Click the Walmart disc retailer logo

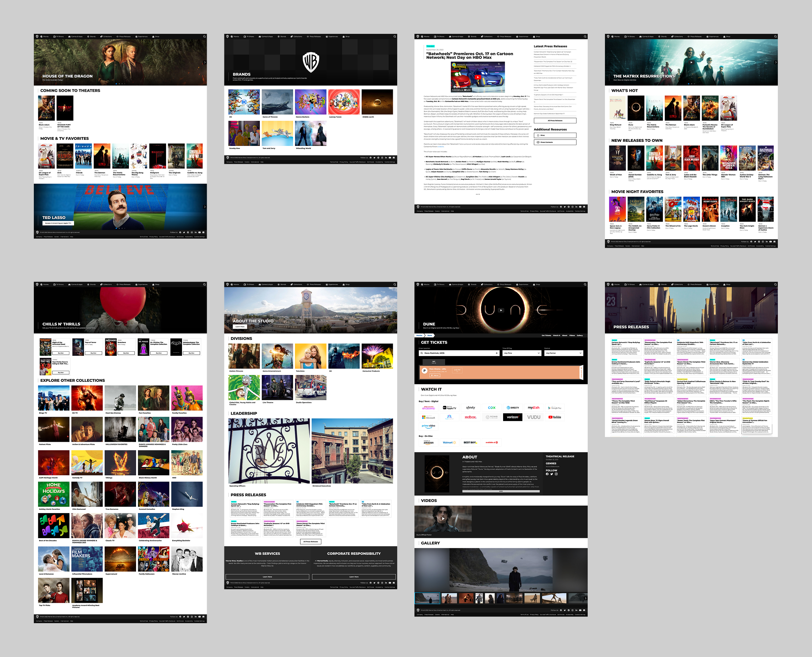(x=449, y=442)
